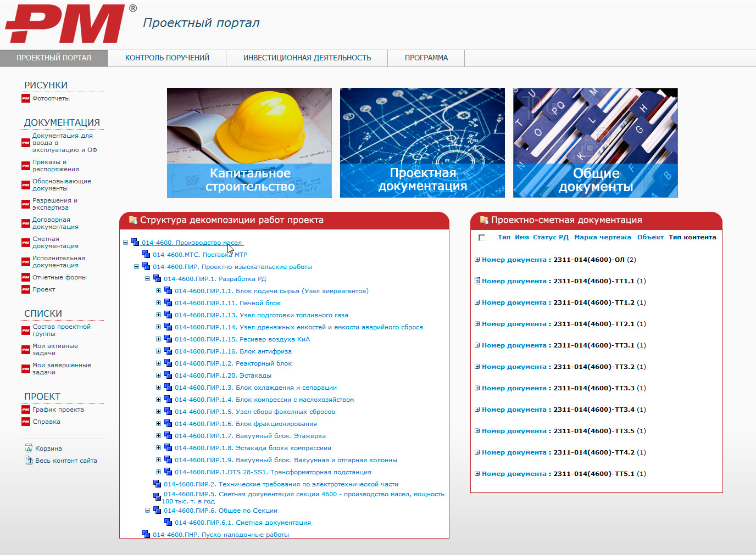756x555 pixels.
Task: Open the Общие документы image tile
Action: [x=596, y=143]
